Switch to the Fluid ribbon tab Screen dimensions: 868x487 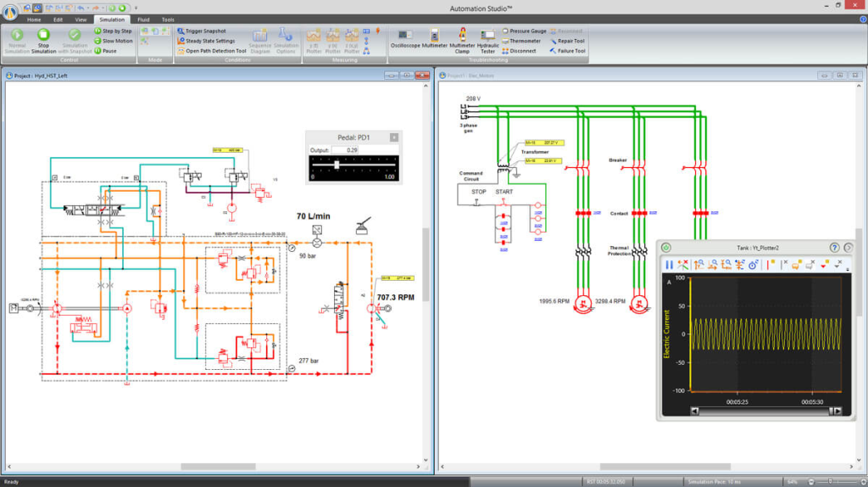click(x=143, y=20)
